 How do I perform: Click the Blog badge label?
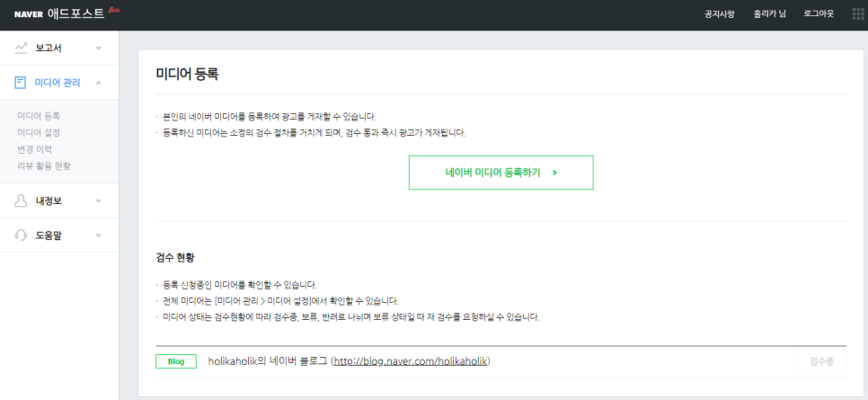click(176, 361)
